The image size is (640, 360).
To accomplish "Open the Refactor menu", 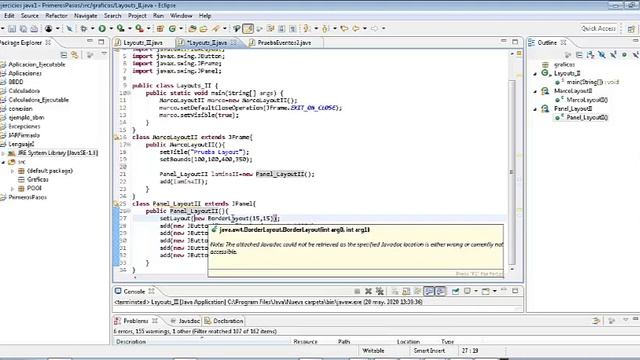I will point(56,16).
